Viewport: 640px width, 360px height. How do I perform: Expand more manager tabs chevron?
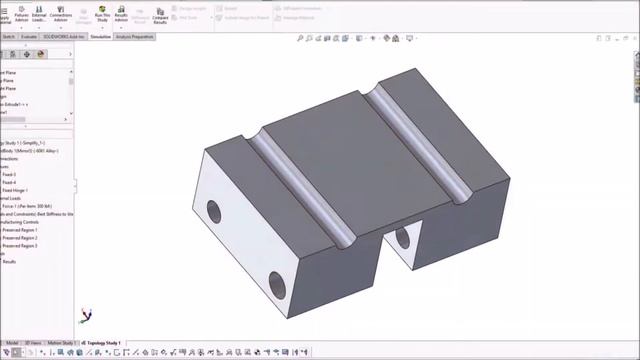click(70, 54)
